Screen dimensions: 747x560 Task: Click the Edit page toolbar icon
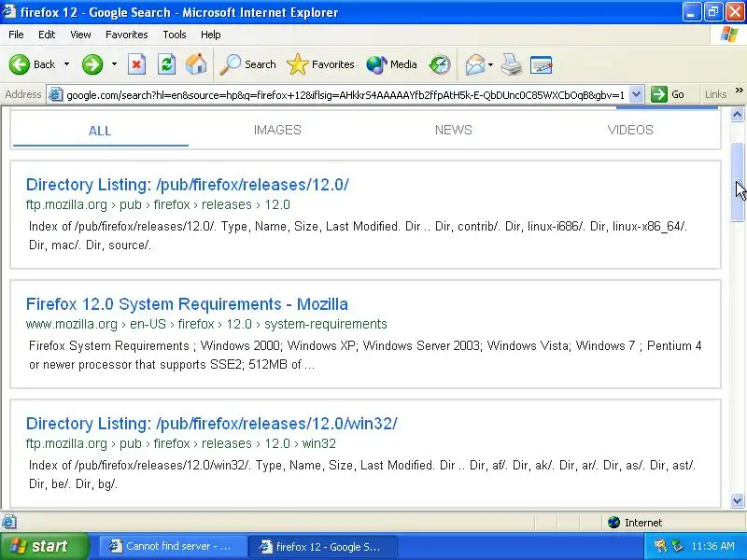542,64
